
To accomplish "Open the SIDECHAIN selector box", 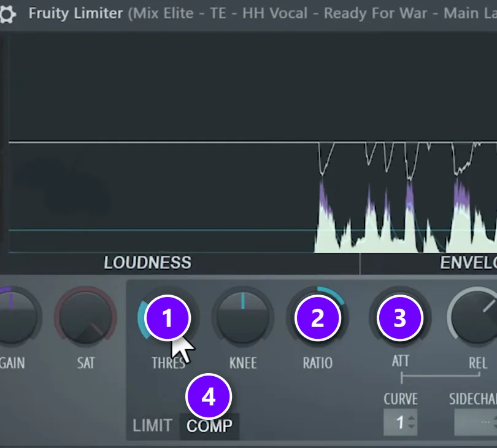I will pyautogui.click(x=476, y=422).
